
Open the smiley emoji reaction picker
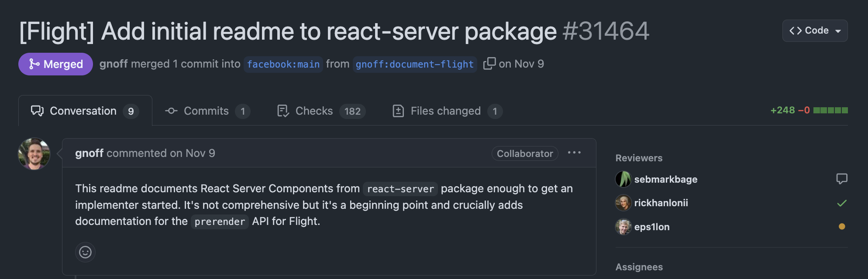pos(85,252)
